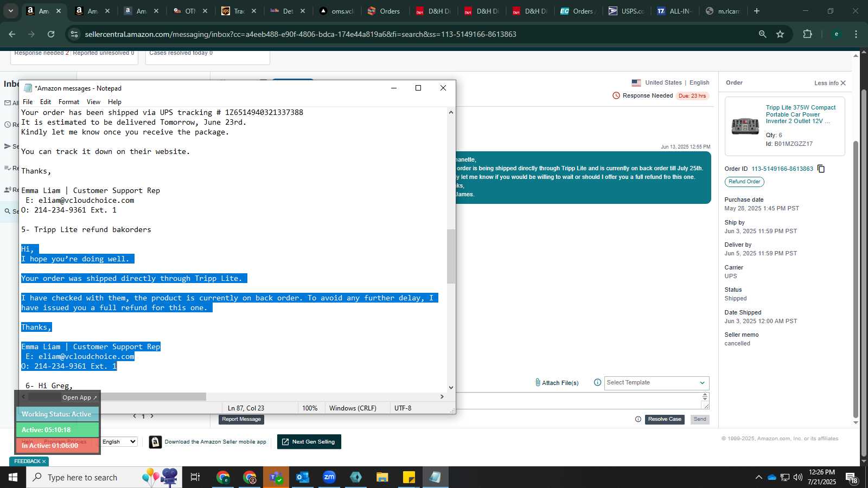Switch to the oms.vcl browser tab
Image resolution: width=868 pixels, height=488 pixels.
[x=336, y=11]
